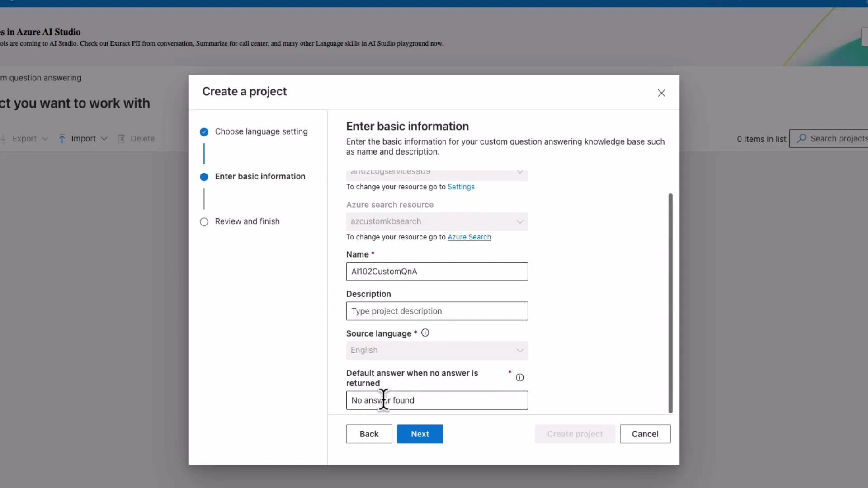The image size is (868, 488).
Task: Click the Type project description field
Action: (x=437, y=311)
